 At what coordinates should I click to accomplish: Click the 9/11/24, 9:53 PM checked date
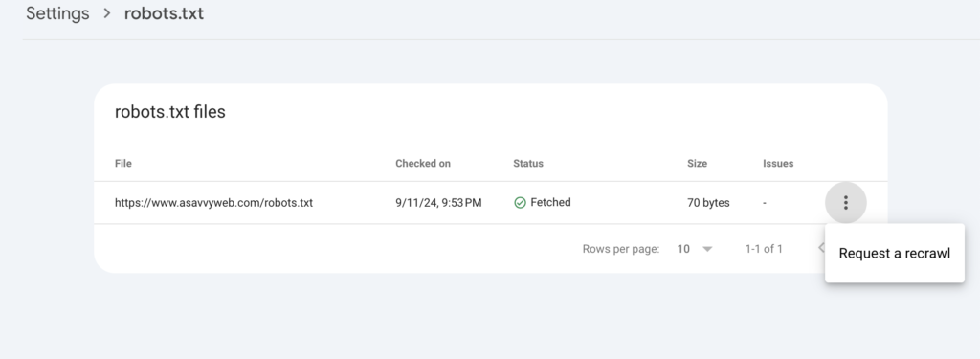click(438, 203)
